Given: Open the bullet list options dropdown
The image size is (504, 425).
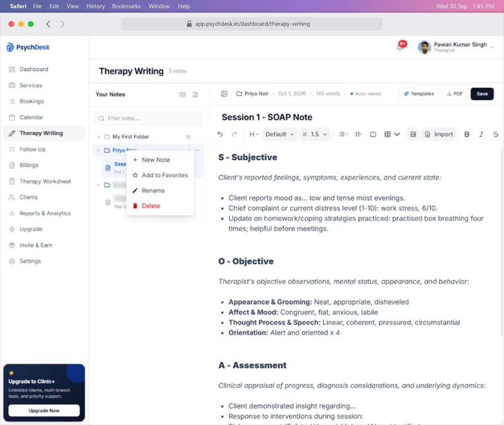Looking at the screenshot, I should [x=343, y=134].
